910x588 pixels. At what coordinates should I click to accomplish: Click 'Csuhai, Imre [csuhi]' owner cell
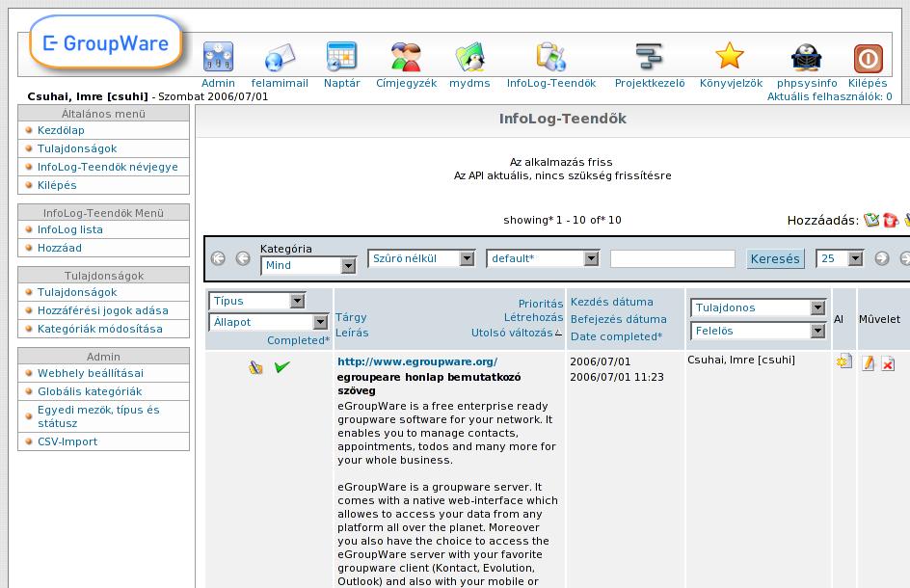point(741,360)
